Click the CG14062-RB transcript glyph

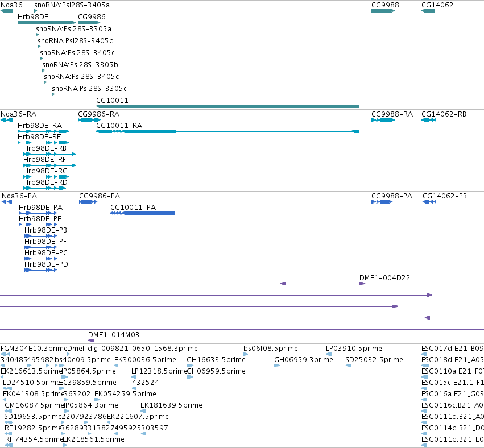[429, 120]
